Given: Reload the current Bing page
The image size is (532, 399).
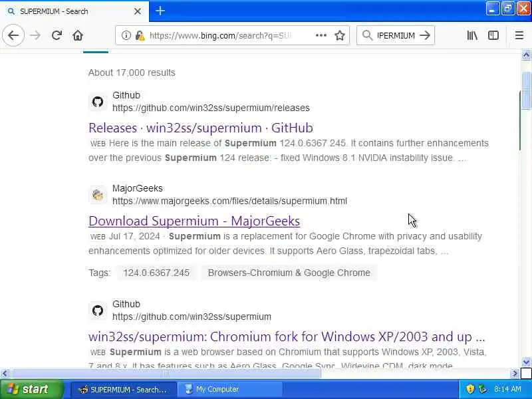Looking at the screenshot, I should point(57,35).
